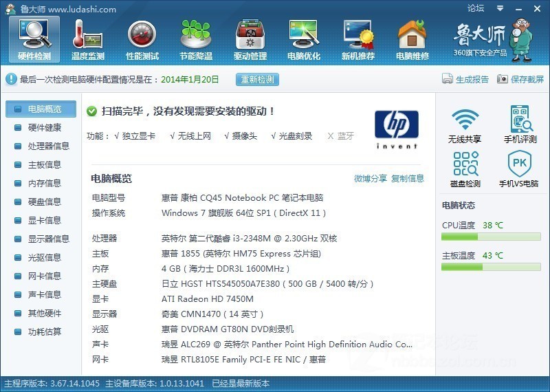Open the title bar dropdown menu arrow
Image resolution: width=550 pixels, height=392 pixels.
[x=500, y=8]
